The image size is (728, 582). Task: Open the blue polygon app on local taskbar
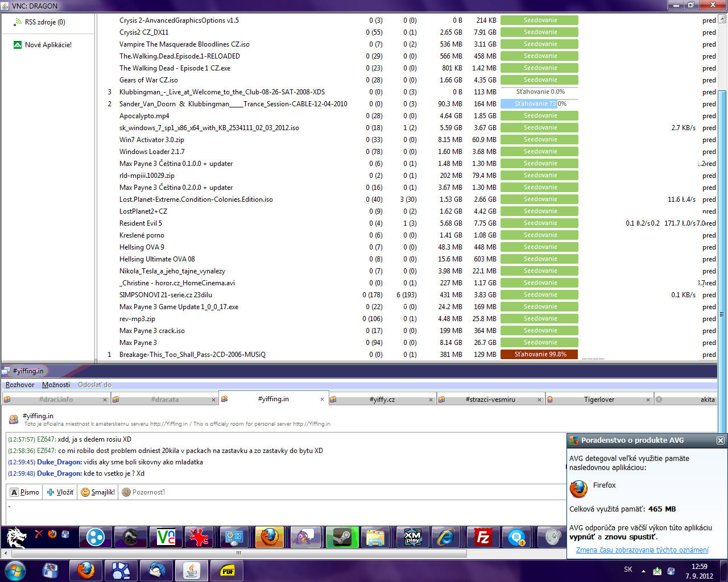click(121, 571)
